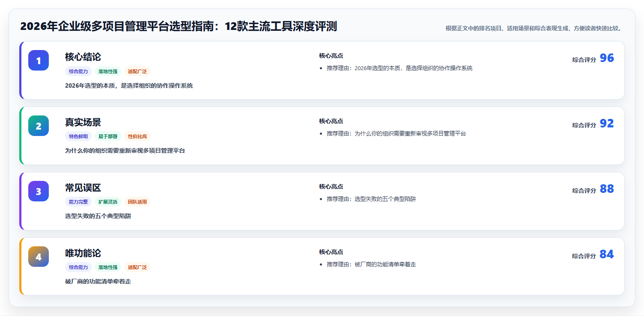Click 核心亮点 heading in the 唯功能论 card
Image resolution: width=644 pixels, height=316 pixels.
pos(331,252)
